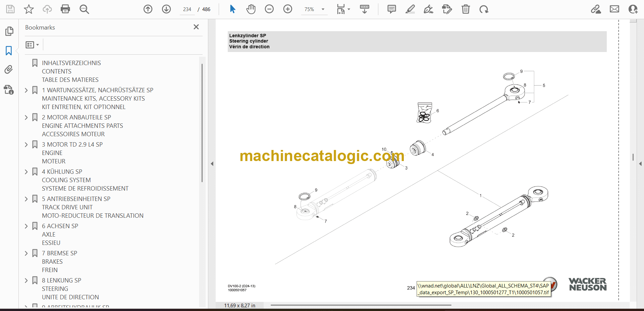
Task: Close the Bookmarks panel
Action: coord(196,27)
